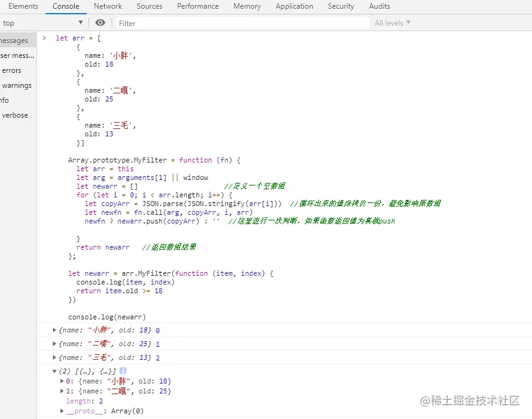Open the Memory tab
This screenshot has width=532, height=419.
(247, 6)
